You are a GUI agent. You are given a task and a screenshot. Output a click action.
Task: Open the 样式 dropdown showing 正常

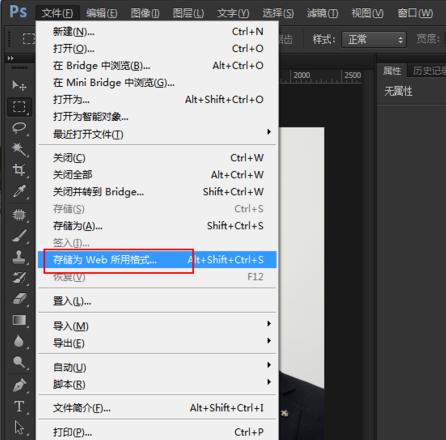[374, 40]
